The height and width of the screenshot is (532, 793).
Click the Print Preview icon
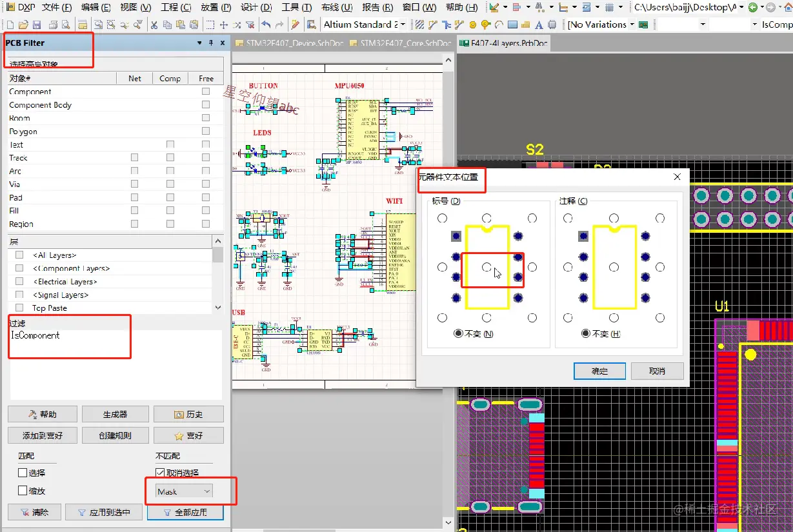[66, 25]
